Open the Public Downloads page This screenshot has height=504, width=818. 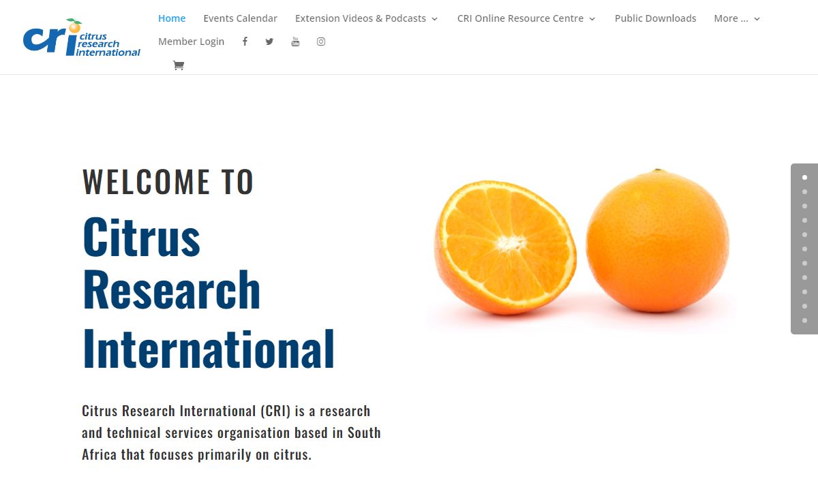[655, 18]
